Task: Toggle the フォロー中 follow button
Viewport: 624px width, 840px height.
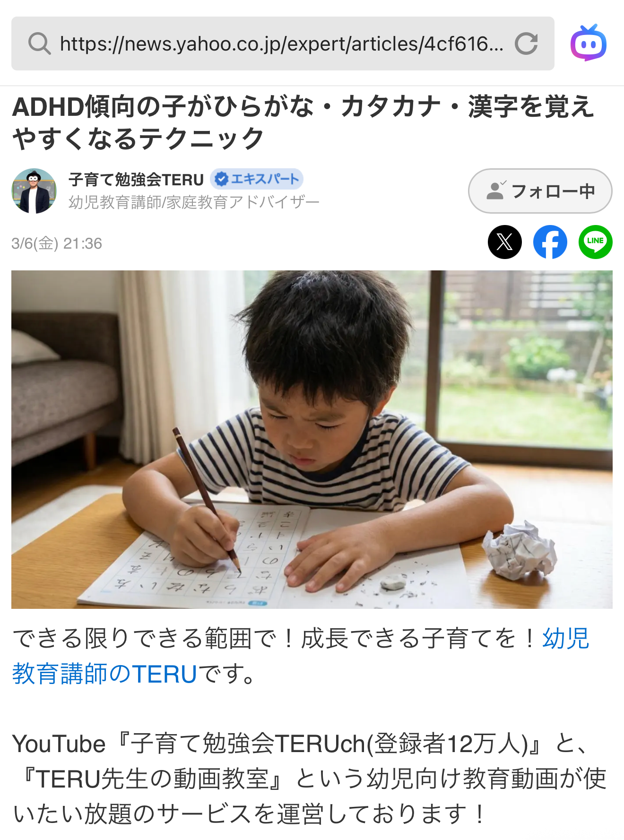Action: point(540,191)
